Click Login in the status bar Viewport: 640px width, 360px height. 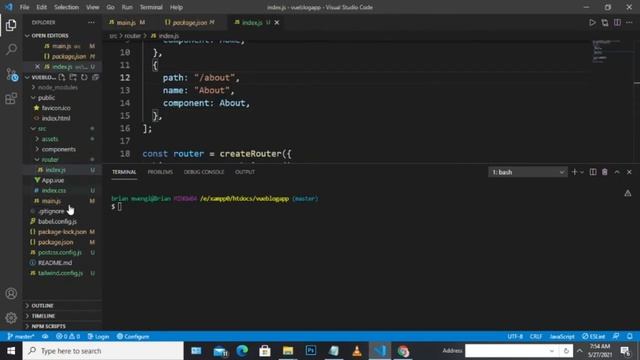[98, 336]
